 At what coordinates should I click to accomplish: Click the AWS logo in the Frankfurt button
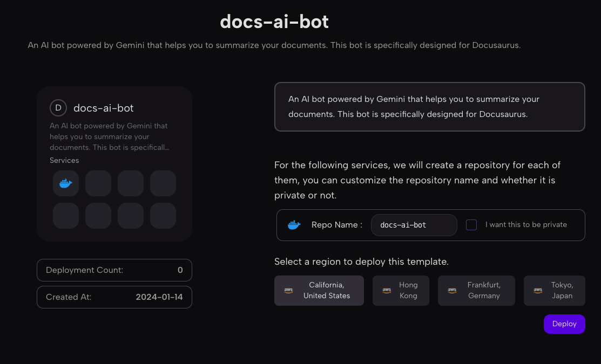[452, 291]
